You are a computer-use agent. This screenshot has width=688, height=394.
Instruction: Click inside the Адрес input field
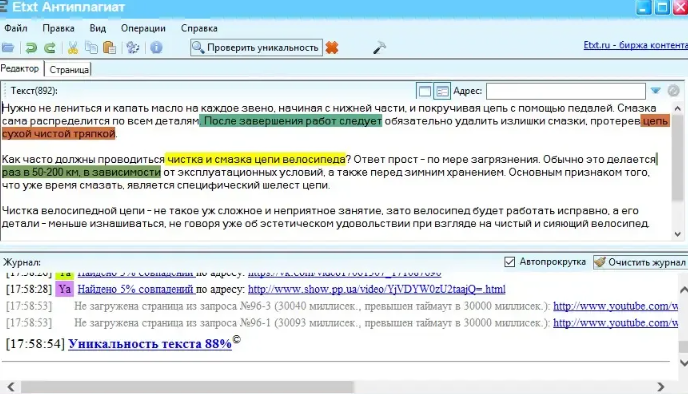coord(566,91)
